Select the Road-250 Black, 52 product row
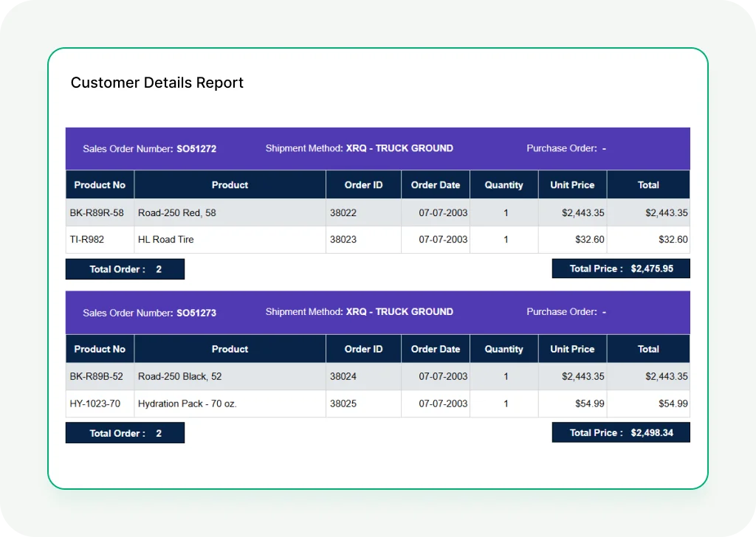756x537 pixels. click(230, 376)
